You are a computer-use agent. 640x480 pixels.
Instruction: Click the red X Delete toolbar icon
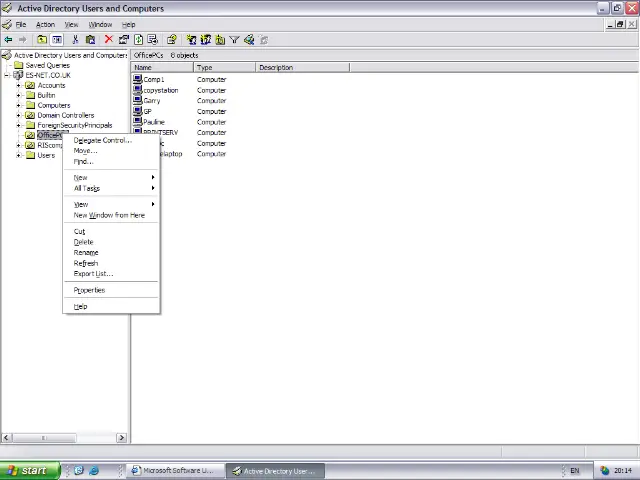(109, 39)
